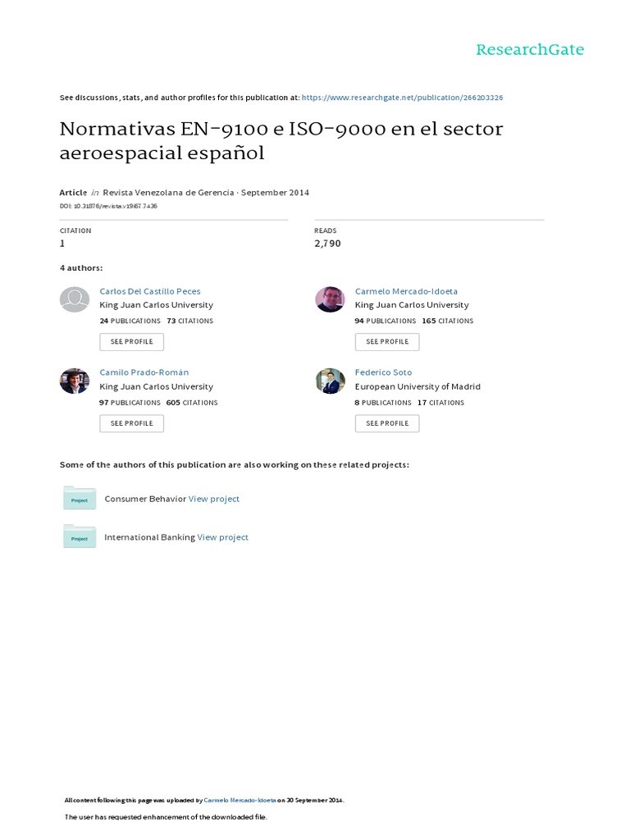Click the Consumer Behavior project folder icon

[x=80, y=498]
